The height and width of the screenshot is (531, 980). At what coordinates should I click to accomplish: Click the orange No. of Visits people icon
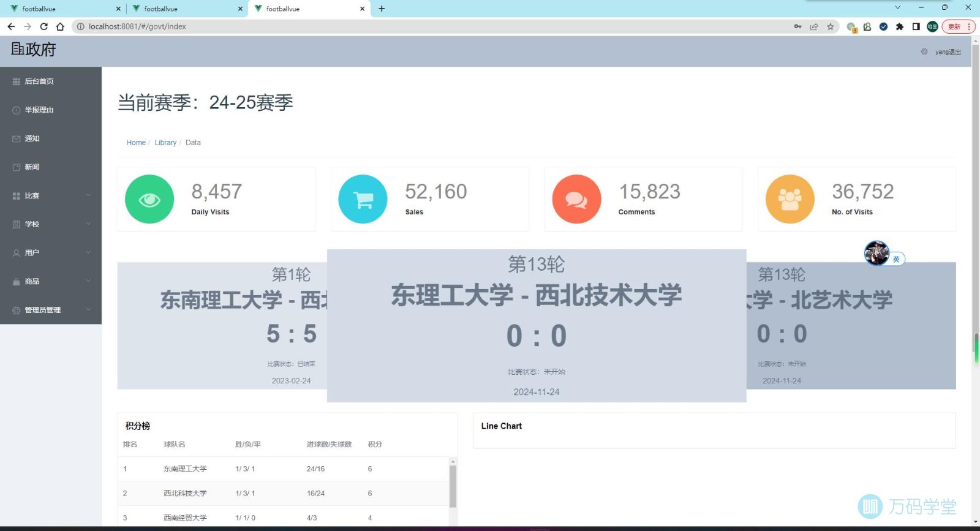[x=790, y=199]
